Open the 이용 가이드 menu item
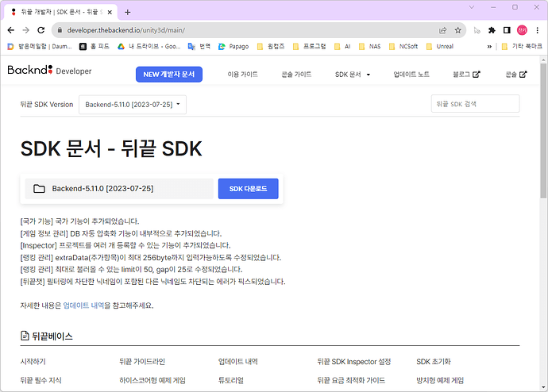The width and height of the screenshot is (548, 392). pyautogui.click(x=242, y=75)
